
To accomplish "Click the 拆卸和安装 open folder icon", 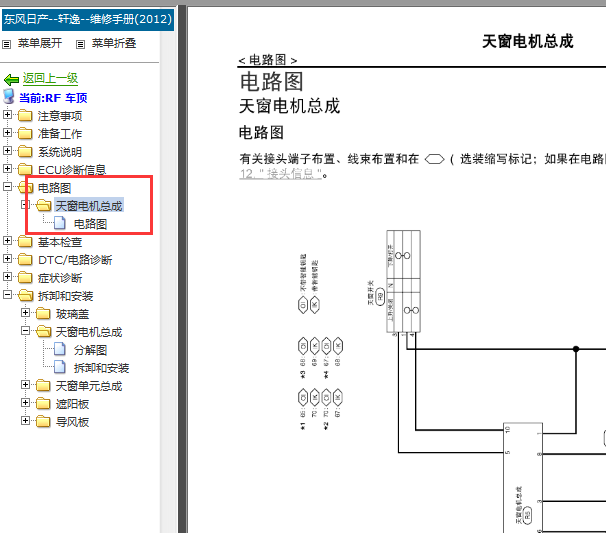I will tap(26, 296).
